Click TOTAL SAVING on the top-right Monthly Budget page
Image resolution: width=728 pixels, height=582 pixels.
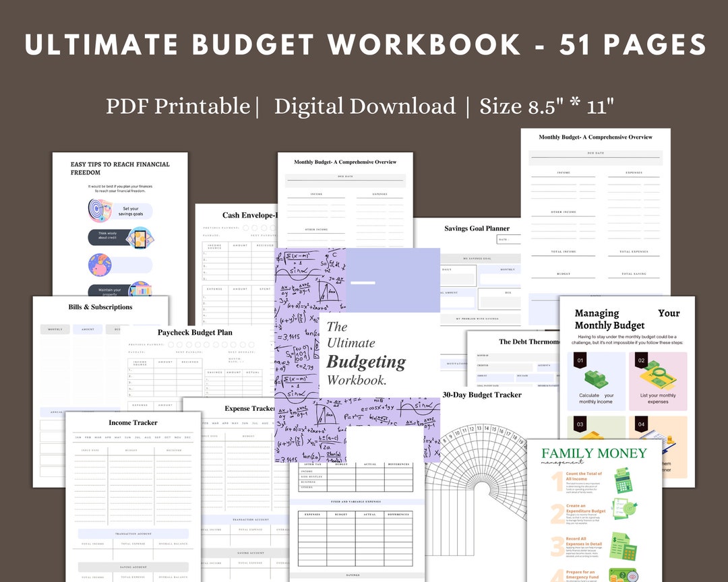pos(634,274)
